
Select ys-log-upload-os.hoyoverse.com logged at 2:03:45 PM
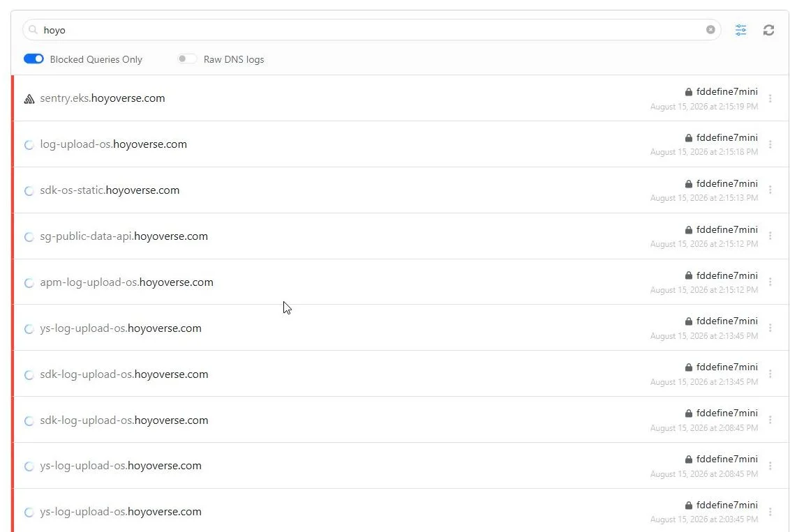(121, 511)
